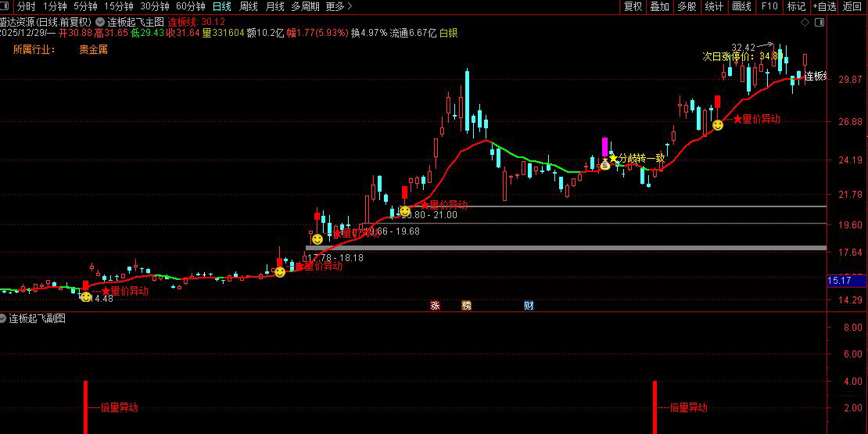The width and height of the screenshot is (868, 434).
Task: Select the 日线 daily period tab
Action: 222,6
